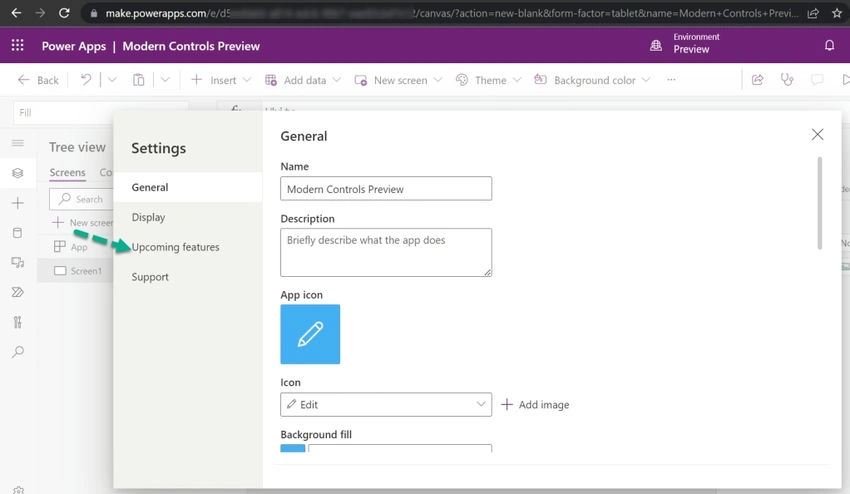Viewport: 850px width, 494px height.
Task: Select the App item in Tree view
Action: click(76, 247)
